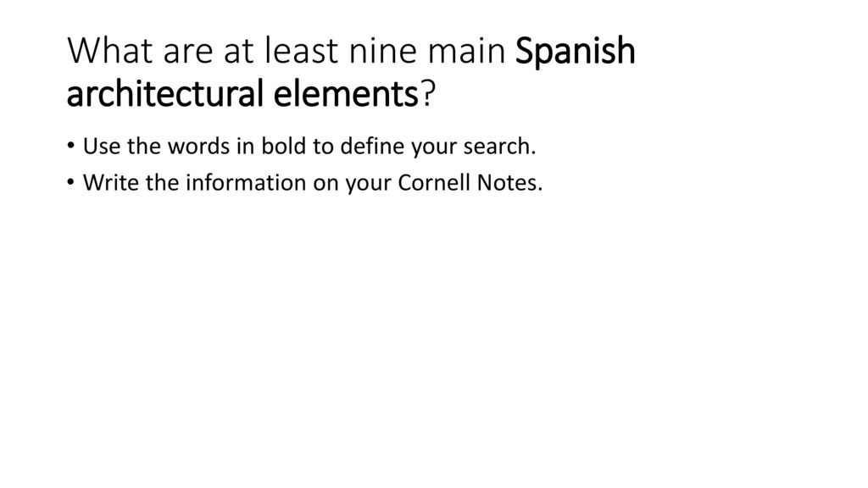The image size is (868, 488).
Task: Click the bold word "Spanish" in title
Action: [576, 53]
